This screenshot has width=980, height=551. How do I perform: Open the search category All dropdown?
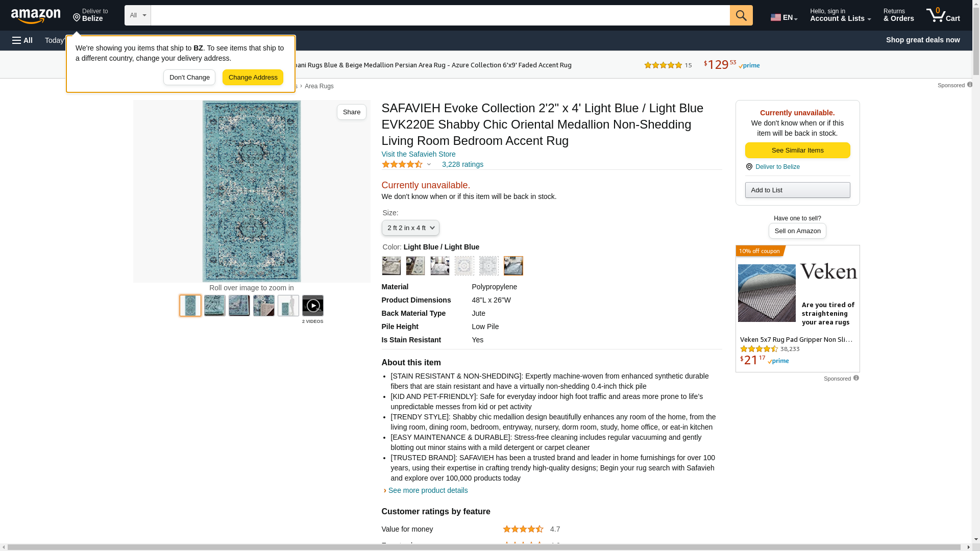coord(137,15)
